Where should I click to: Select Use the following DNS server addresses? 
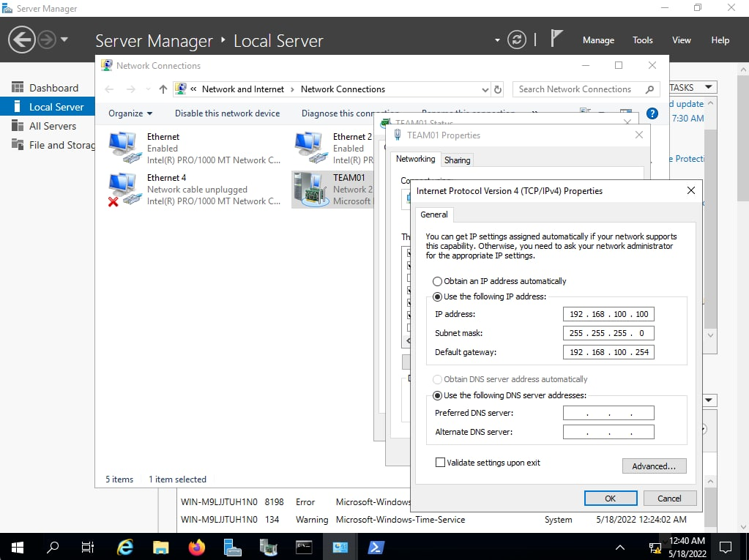pos(438,395)
